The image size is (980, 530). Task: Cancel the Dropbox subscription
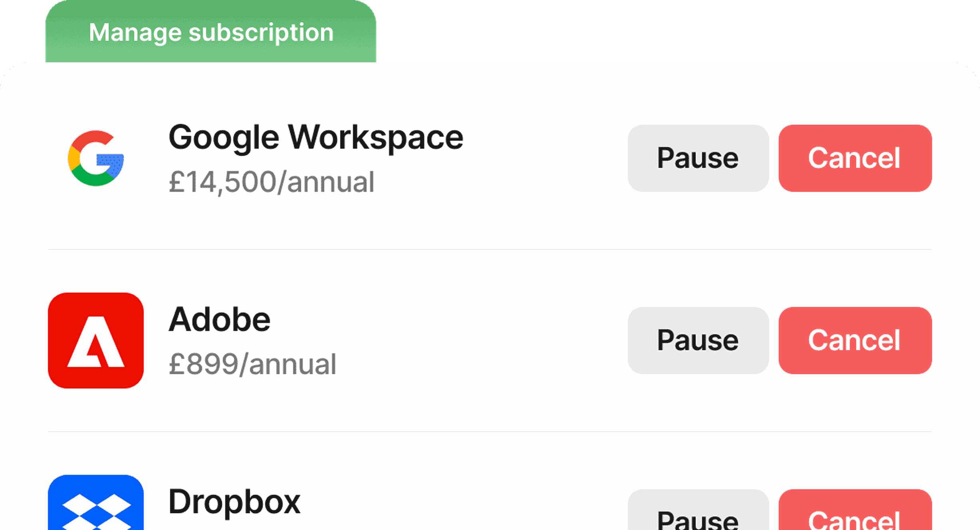click(x=855, y=510)
